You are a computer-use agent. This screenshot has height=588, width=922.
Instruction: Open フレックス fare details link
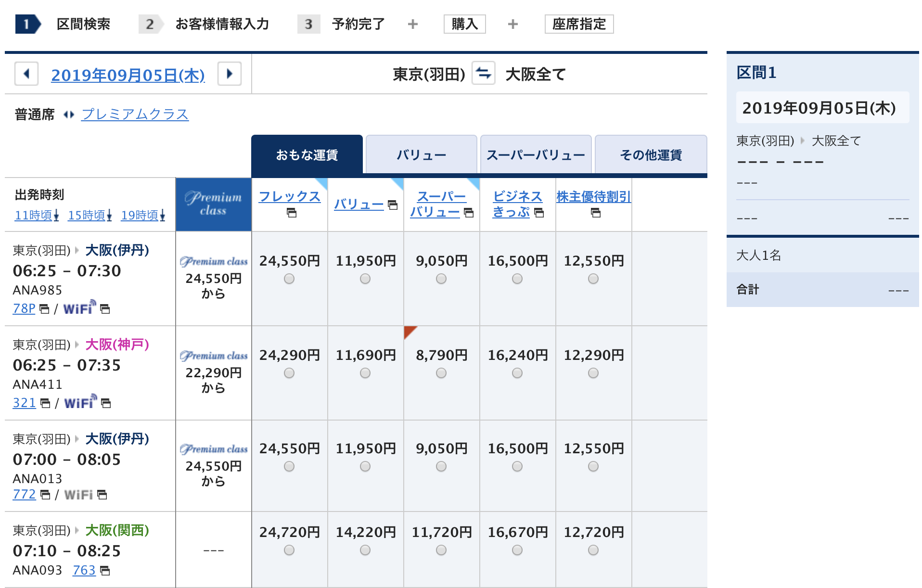[290, 196]
